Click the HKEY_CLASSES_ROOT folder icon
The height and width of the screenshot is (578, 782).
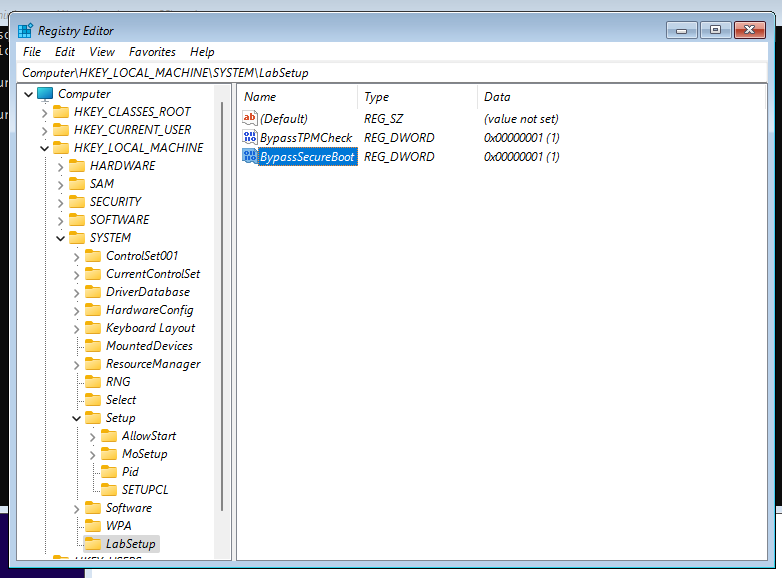coord(61,111)
